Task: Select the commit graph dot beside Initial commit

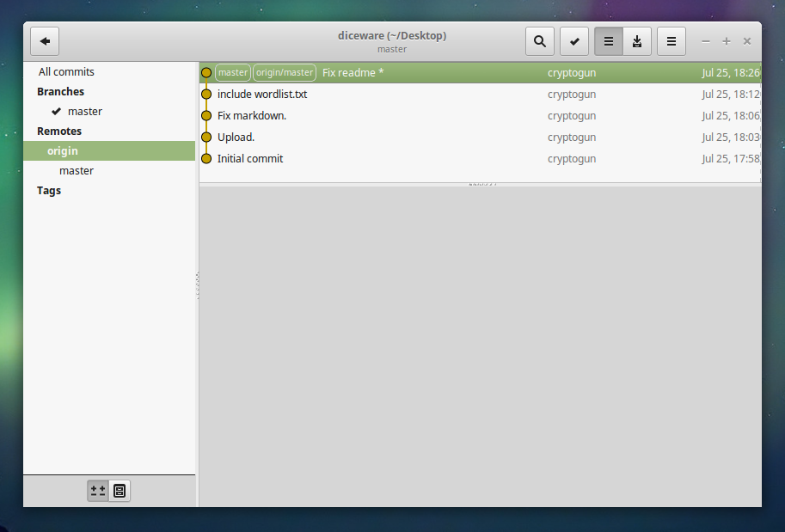Action: click(206, 158)
